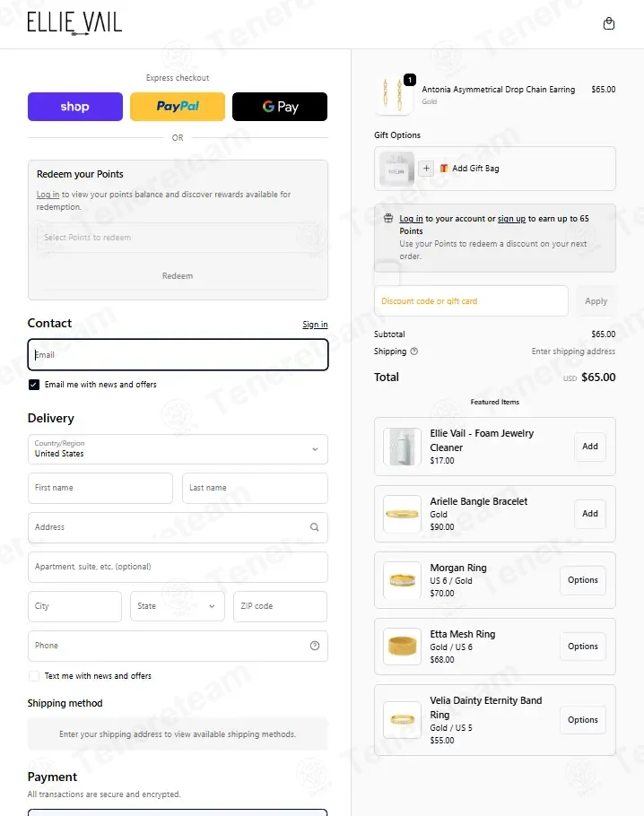Check Text me with news and offers

[x=34, y=676]
